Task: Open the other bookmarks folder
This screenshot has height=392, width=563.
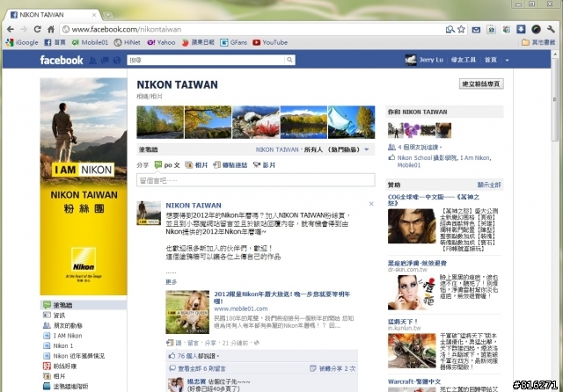Action: click(x=538, y=42)
